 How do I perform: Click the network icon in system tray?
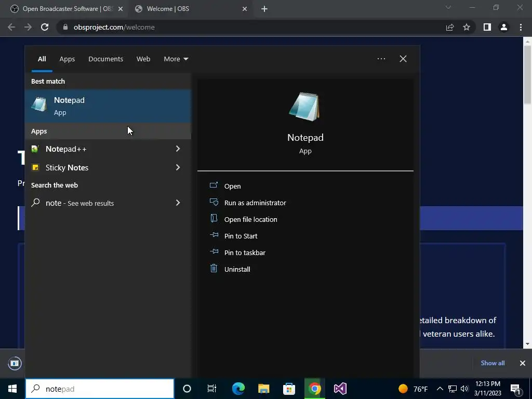(x=453, y=389)
